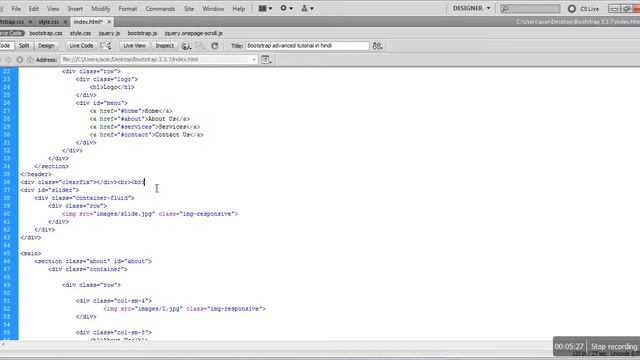This screenshot has width=640, height=360.
Task: Click the Refresh design view icon
Action: tap(215, 46)
